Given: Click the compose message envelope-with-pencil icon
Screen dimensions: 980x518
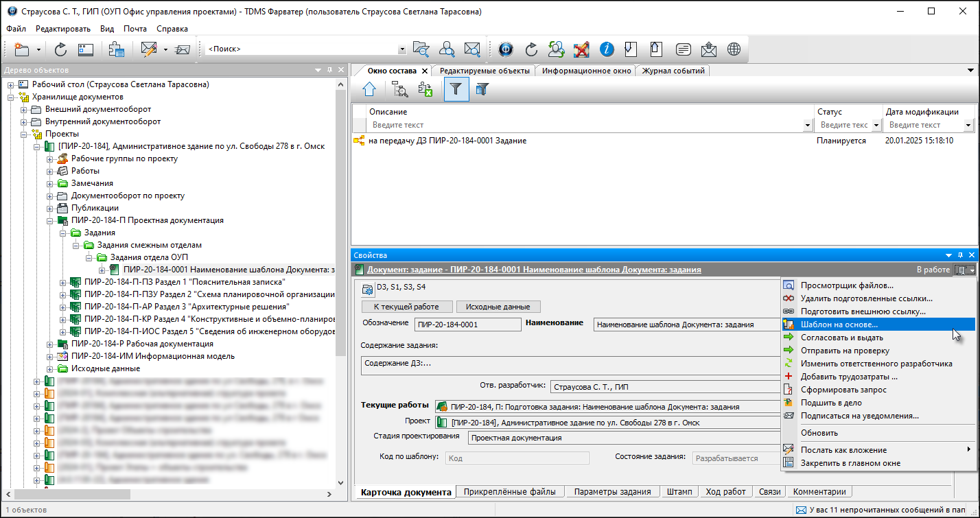Looking at the screenshot, I should (149, 49).
